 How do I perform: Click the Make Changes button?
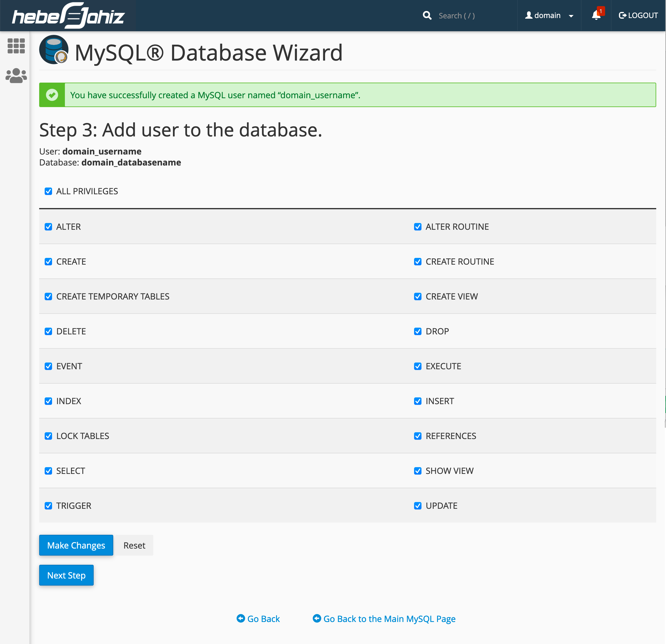coord(76,545)
